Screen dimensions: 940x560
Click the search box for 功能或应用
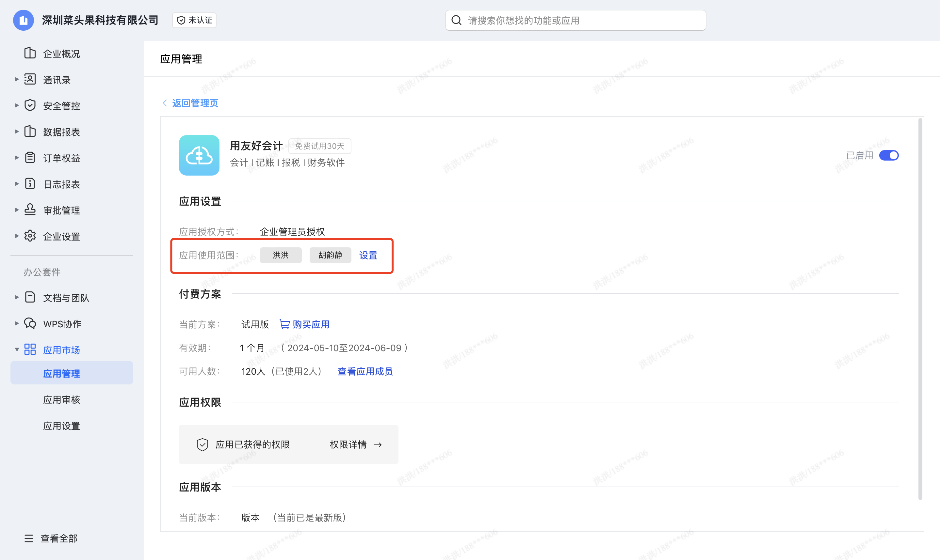[575, 20]
